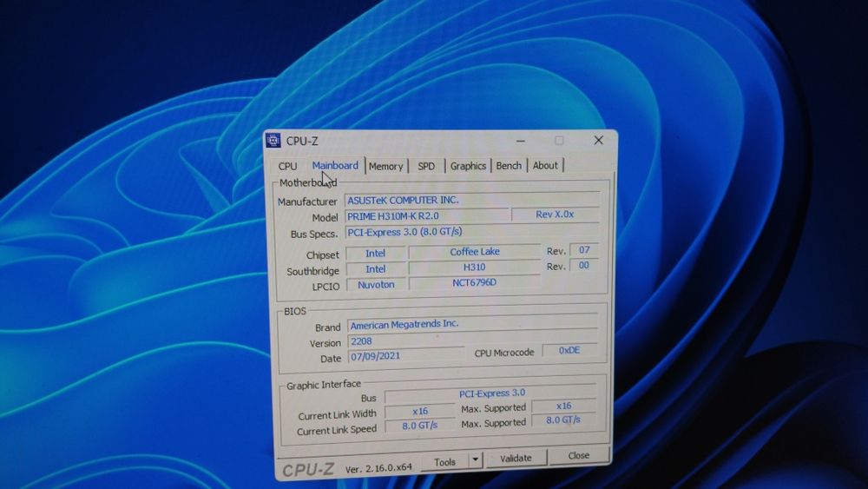Screen dimensions: 868x489
Task: Expand the Tools dropdown arrow
Action: [476, 460]
